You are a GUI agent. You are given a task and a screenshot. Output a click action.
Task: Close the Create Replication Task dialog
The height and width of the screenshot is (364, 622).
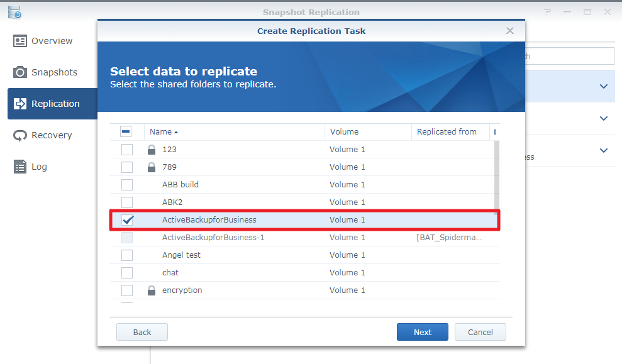510,31
